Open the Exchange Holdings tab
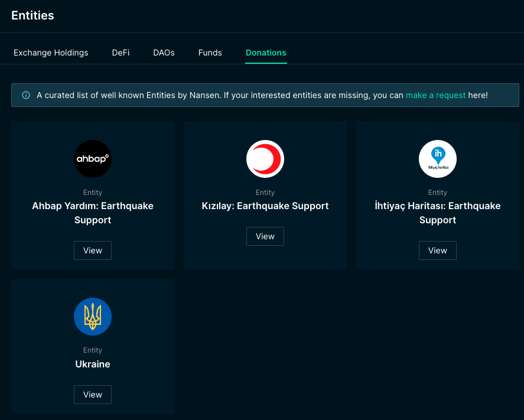Image resolution: width=524 pixels, height=420 pixels. click(x=51, y=53)
